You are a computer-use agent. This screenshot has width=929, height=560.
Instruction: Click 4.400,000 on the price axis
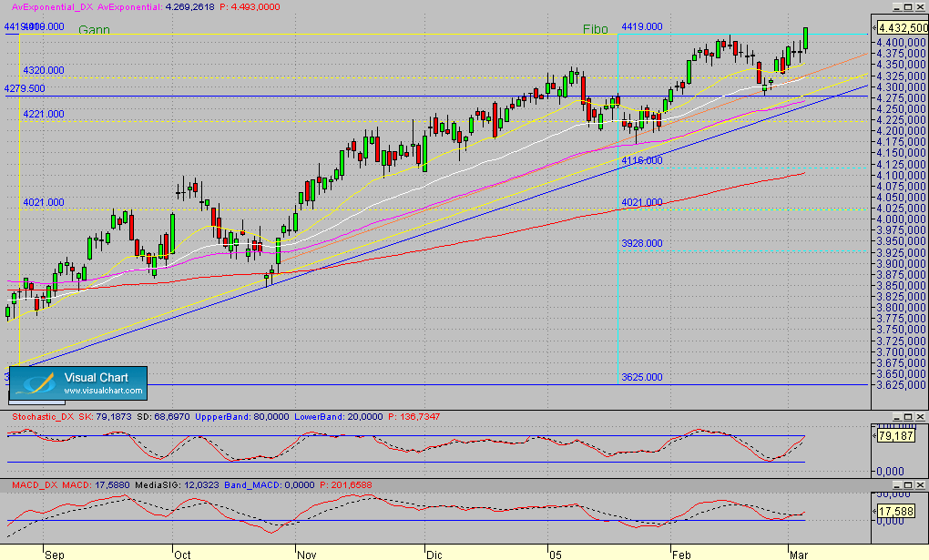pos(901,43)
